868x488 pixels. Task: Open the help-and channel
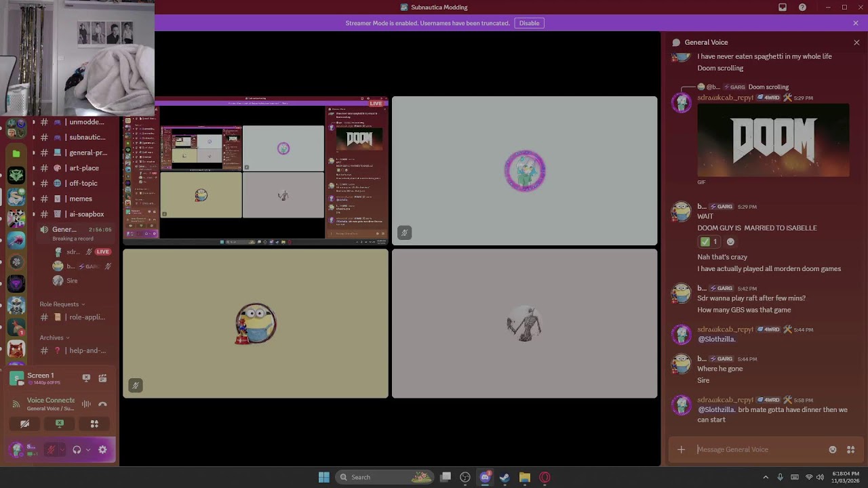pyautogui.click(x=74, y=350)
